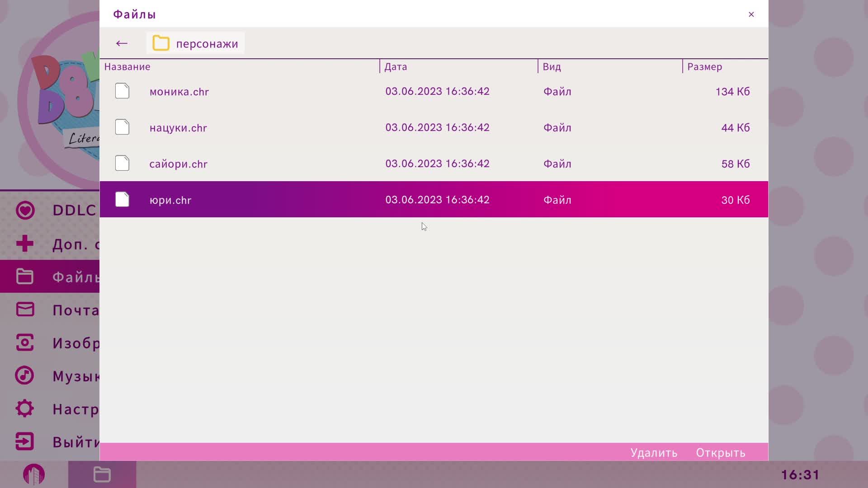This screenshot has height=488, width=868.
Task: Click the taskbar folder icon
Action: tap(102, 474)
